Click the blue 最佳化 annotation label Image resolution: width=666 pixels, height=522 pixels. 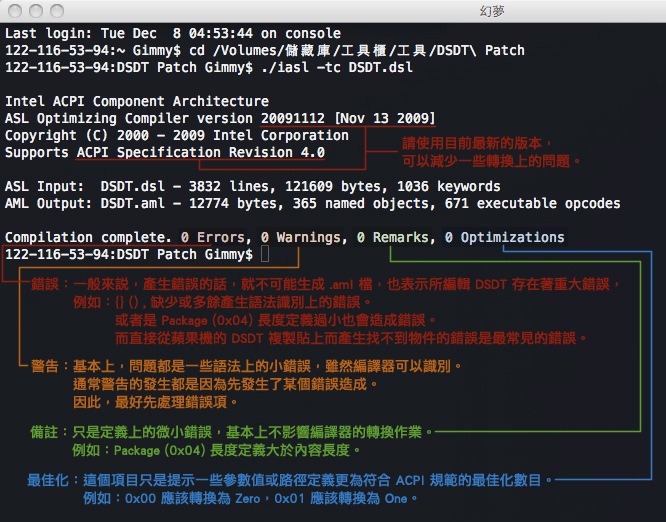click(48, 480)
